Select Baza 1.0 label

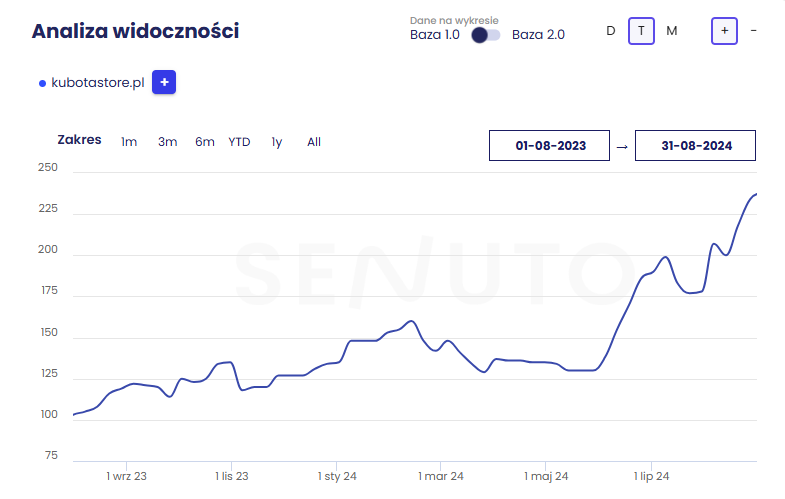click(435, 35)
